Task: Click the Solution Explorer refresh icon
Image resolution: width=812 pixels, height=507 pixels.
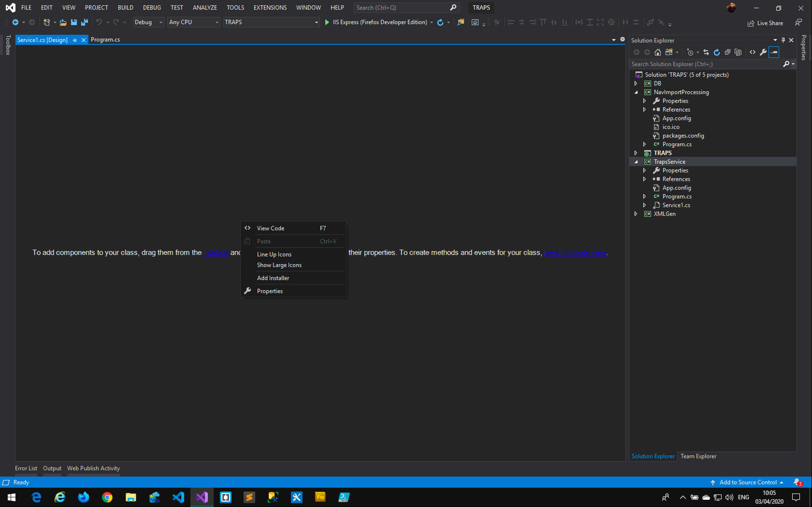Action: [x=717, y=52]
